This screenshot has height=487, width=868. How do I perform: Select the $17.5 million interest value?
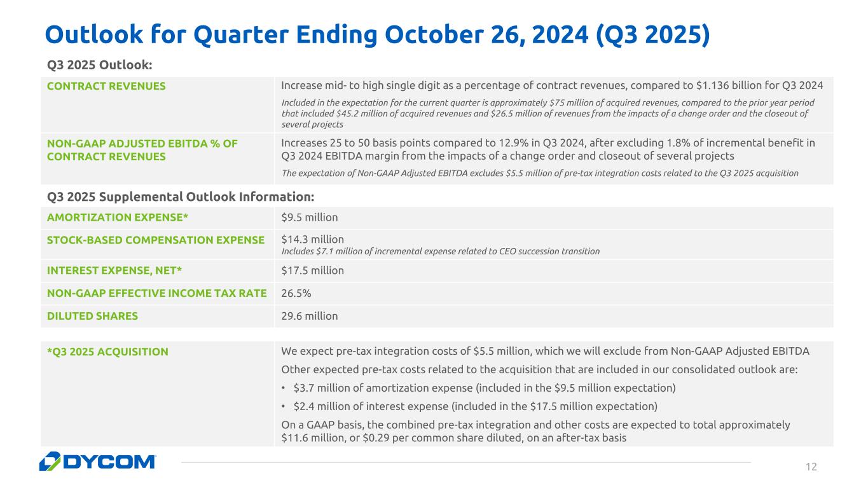pos(312,270)
